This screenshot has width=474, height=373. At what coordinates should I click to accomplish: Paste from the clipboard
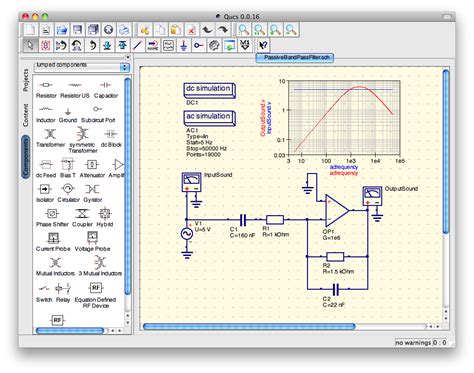click(x=176, y=30)
